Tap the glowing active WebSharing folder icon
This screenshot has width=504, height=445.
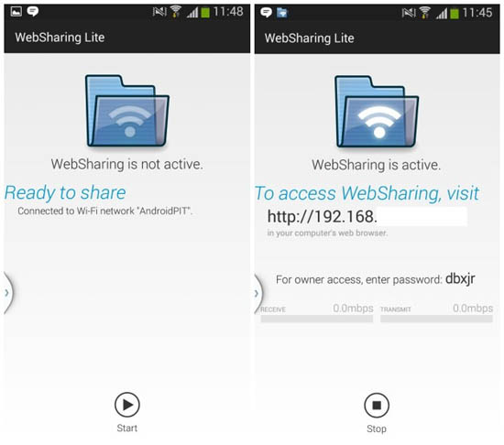(x=377, y=111)
